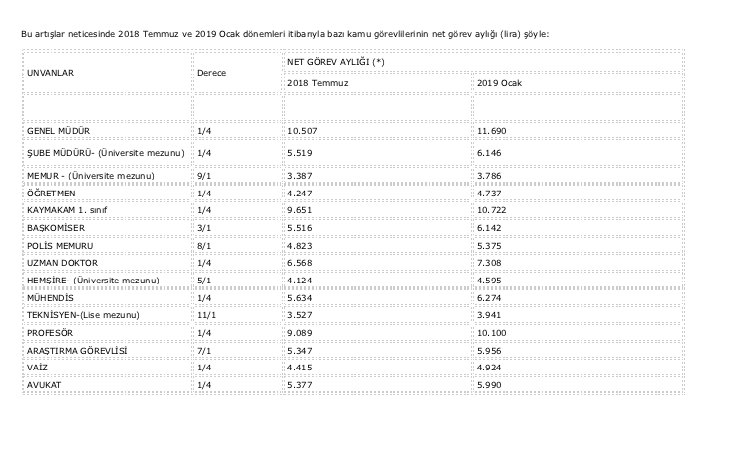This screenshot has width=741, height=469.
Task: Select the VAİZ 2018 value 4.415
Action: click(302, 369)
